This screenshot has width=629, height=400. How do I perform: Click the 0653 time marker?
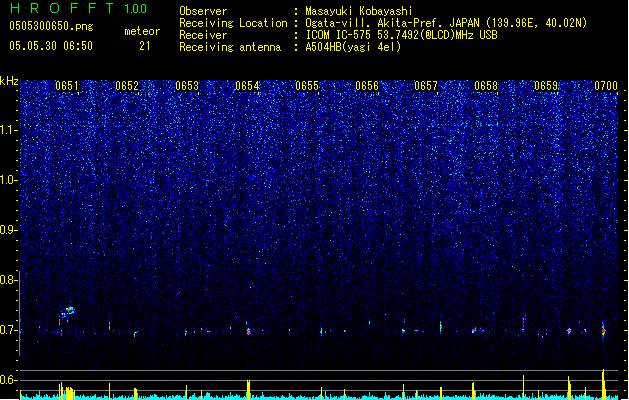click(x=187, y=86)
